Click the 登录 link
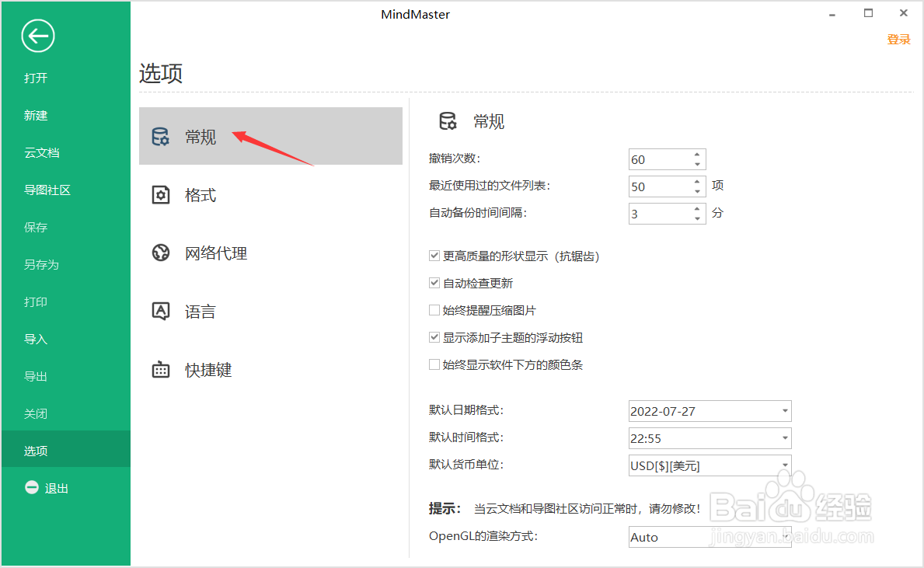 pyautogui.click(x=898, y=40)
